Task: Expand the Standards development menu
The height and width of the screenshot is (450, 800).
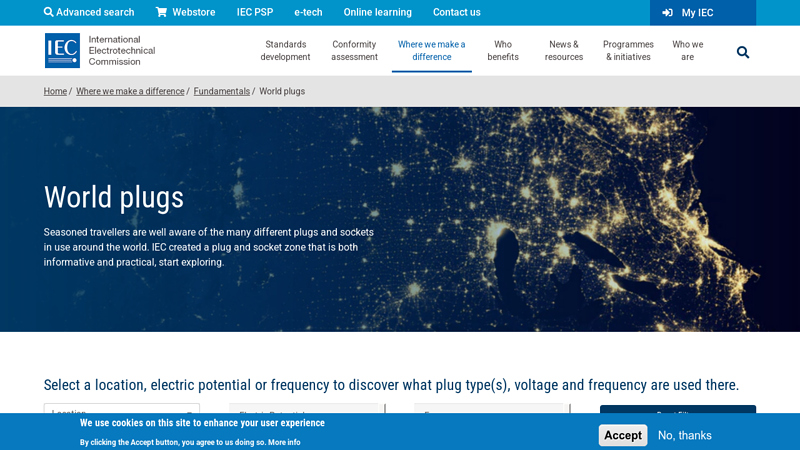Action: 285,51
